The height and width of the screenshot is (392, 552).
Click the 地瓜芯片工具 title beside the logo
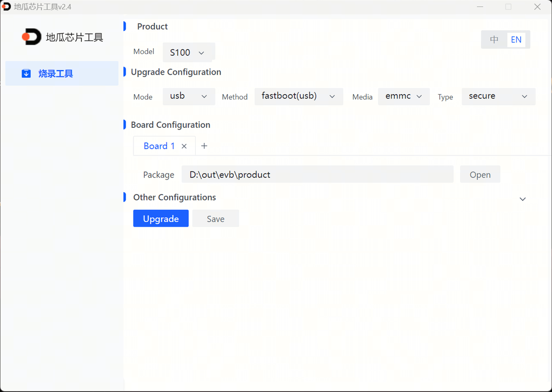[74, 38]
